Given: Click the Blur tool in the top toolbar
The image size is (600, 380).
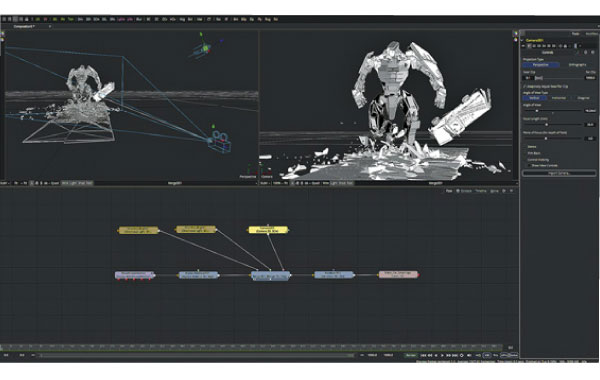Looking at the screenshot, I should pyautogui.click(x=139, y=19).
